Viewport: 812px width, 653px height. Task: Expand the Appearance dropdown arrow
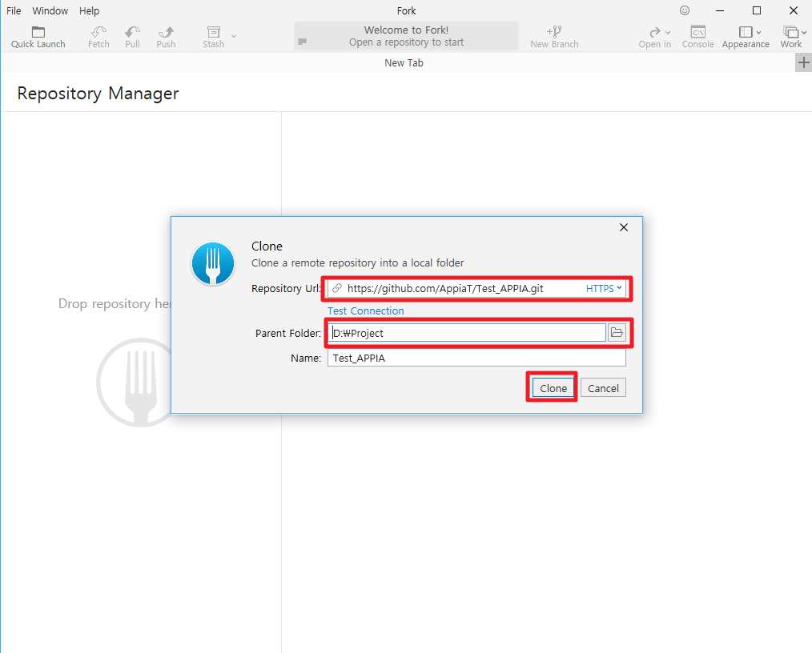tap(758, 33)
